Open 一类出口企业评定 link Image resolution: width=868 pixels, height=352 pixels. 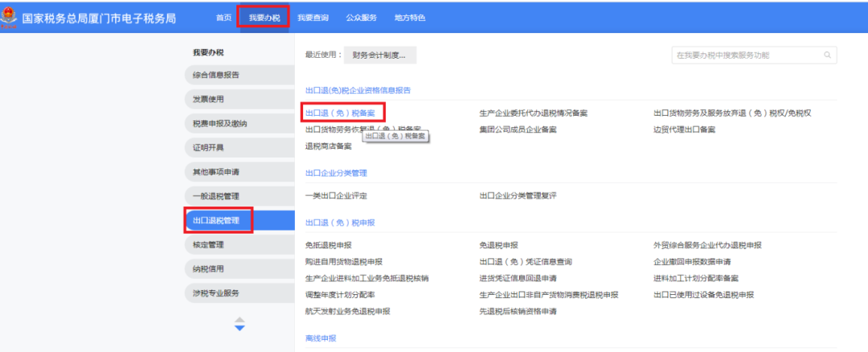point(336,195)
